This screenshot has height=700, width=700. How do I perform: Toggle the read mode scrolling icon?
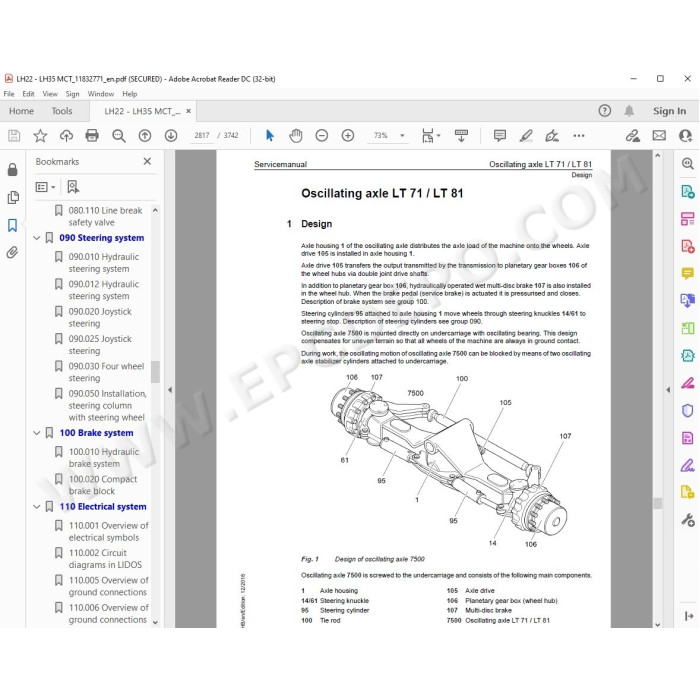pos(461,135)
